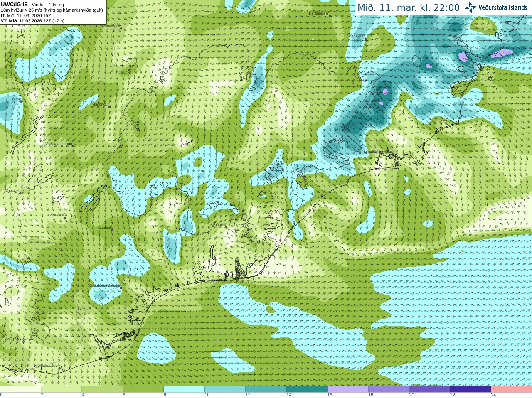Viewport: 532px width, 398px height.
Task: Click the 2–4 m/s light green legend swatch
Action: coord(61,389)
